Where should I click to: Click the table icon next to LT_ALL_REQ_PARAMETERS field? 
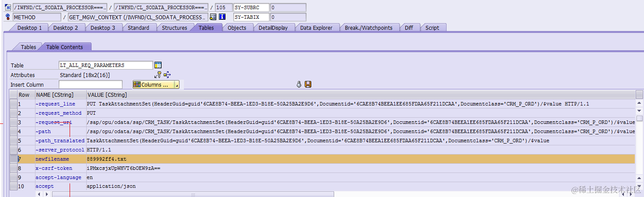tap(158, 65)
